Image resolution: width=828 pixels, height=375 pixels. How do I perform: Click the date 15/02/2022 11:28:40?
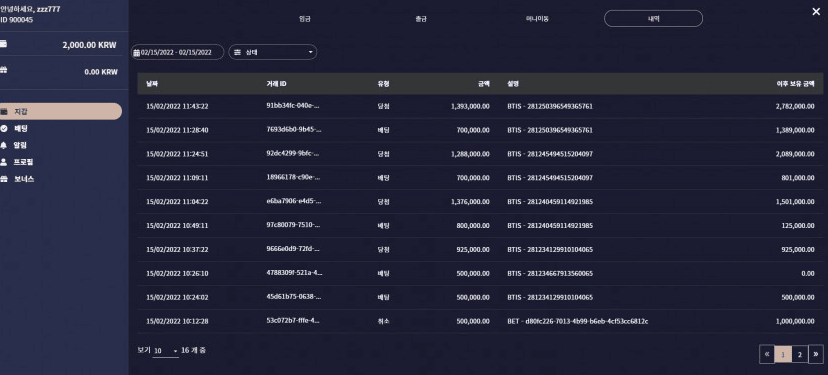pyautogui.click(x=177, y=130)
